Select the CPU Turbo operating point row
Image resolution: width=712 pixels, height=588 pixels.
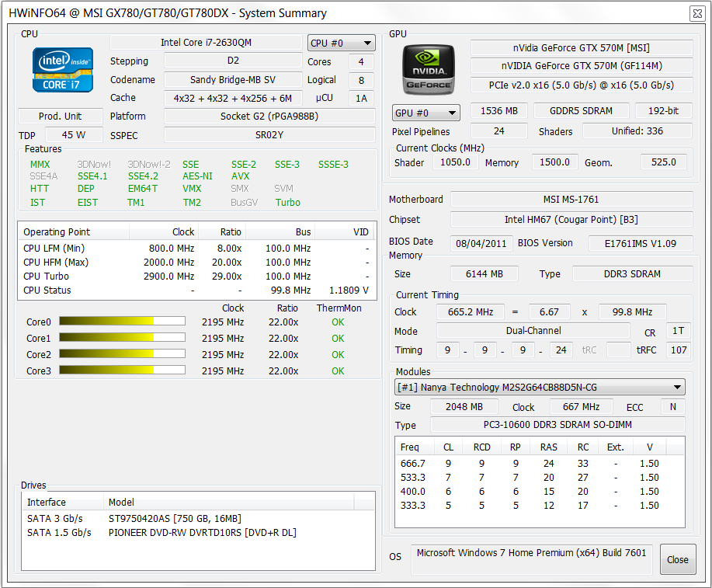[x=197, y=277]
